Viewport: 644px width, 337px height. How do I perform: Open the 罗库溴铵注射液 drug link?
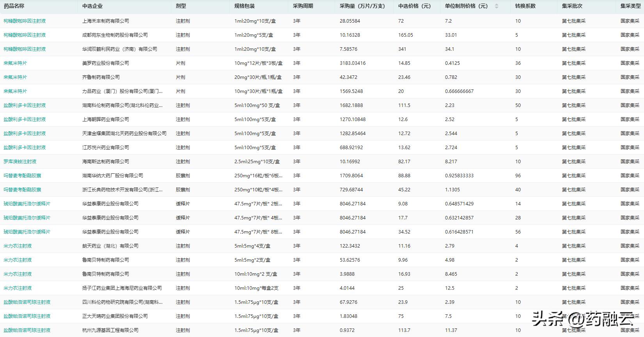[x=20, y=162]
